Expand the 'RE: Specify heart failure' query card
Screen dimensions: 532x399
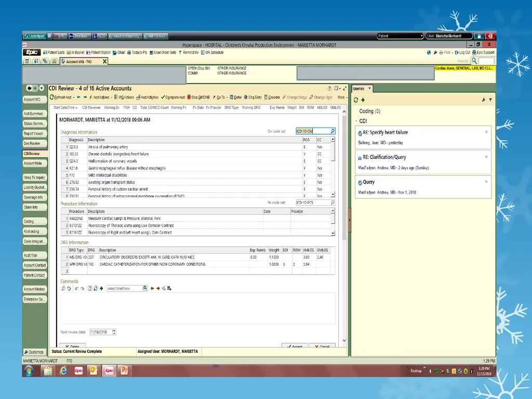pos(486,132)
